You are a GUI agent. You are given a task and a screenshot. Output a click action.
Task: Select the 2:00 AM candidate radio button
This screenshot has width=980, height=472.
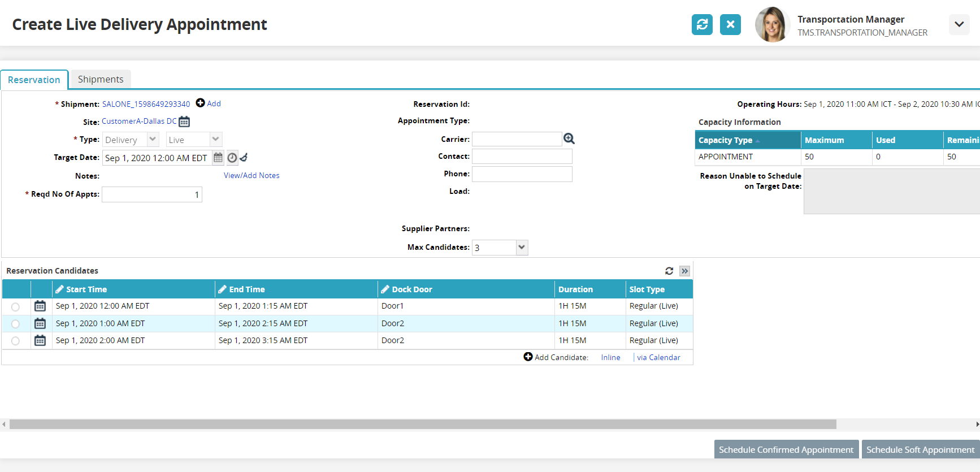pos(15,341)
